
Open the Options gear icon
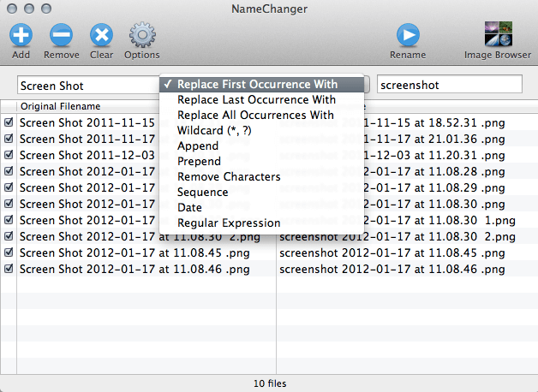142,36
